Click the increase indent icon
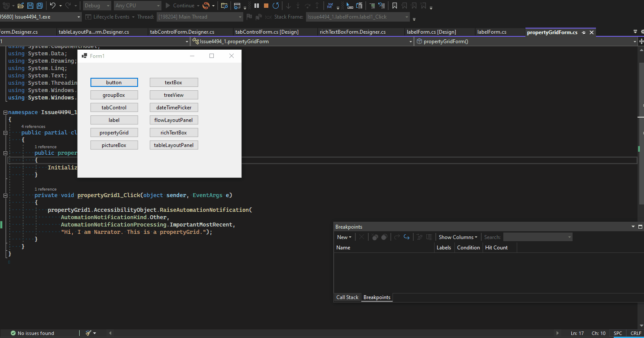The width and height of the screenshot is (644, 338). 372,6
